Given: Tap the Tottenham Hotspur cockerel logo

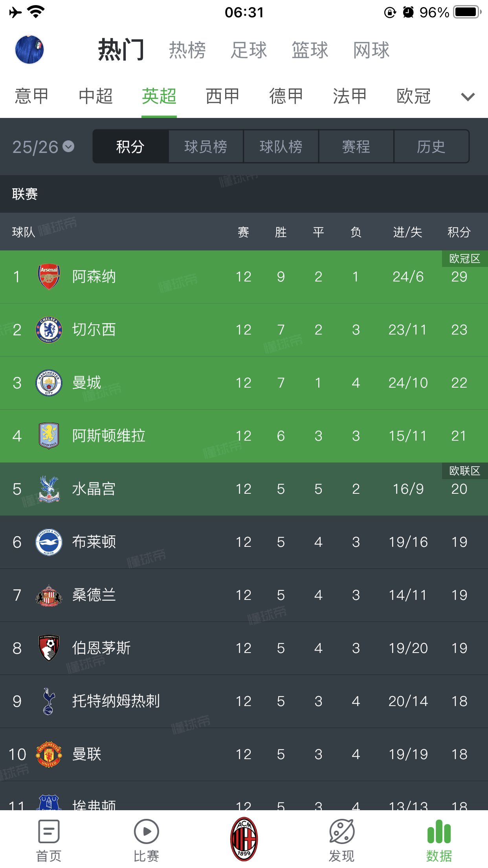Looking at the screenshot, I should pyautogui.click(x=49, y=701).
